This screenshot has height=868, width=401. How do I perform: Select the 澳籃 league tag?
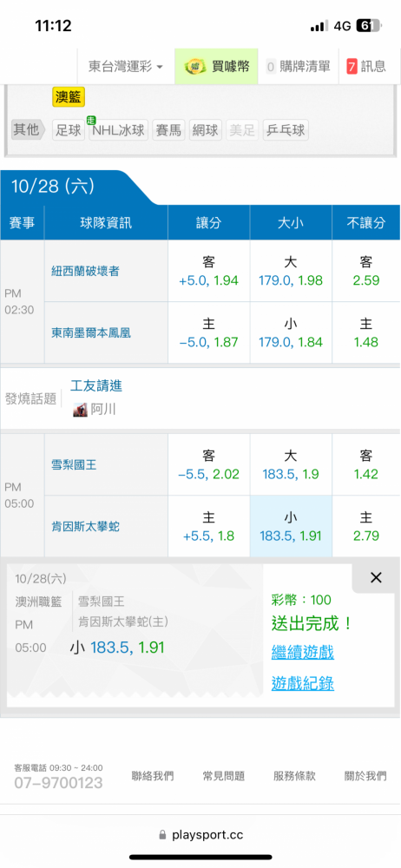tap(69, 97)
